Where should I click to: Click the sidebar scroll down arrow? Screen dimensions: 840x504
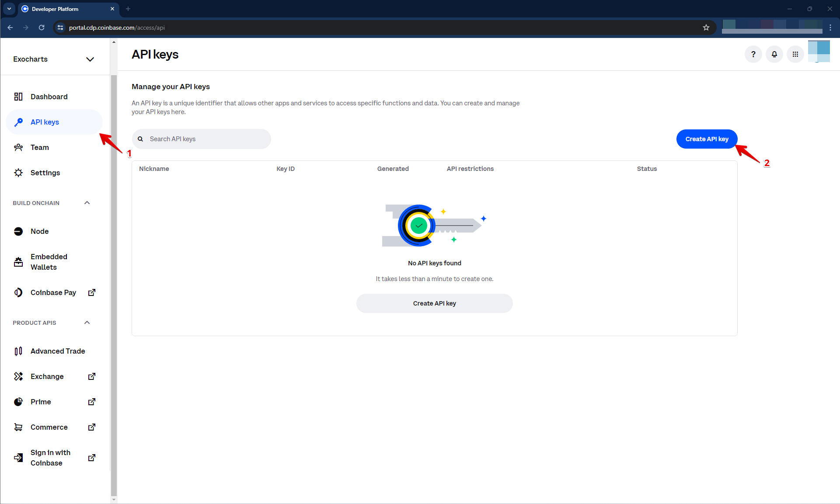[114, 499]
